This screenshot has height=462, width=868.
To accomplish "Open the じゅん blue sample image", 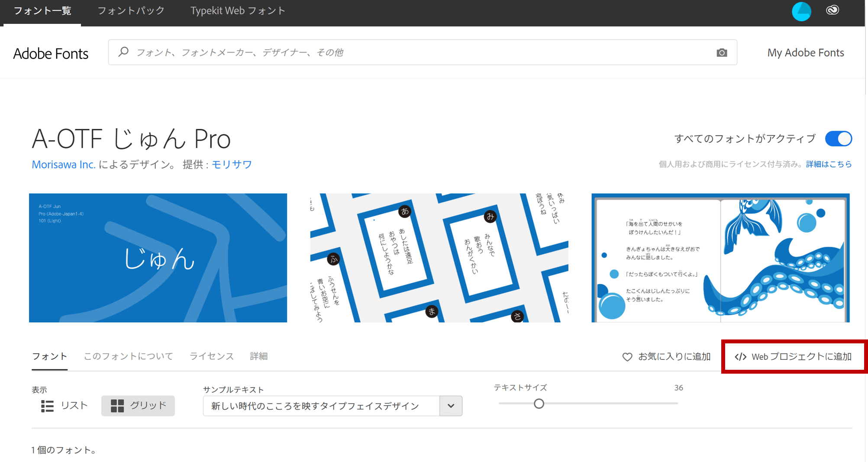I will coord(158,258).
